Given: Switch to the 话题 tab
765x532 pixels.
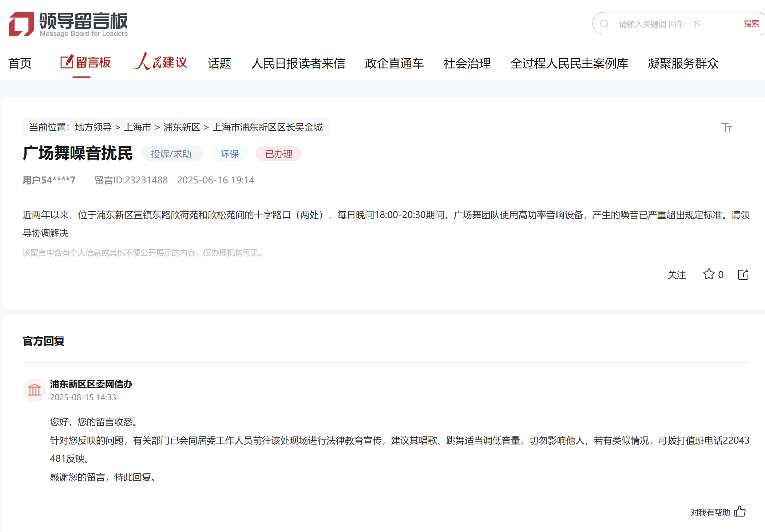Looking at the screenshot, I should click(219, 63).
